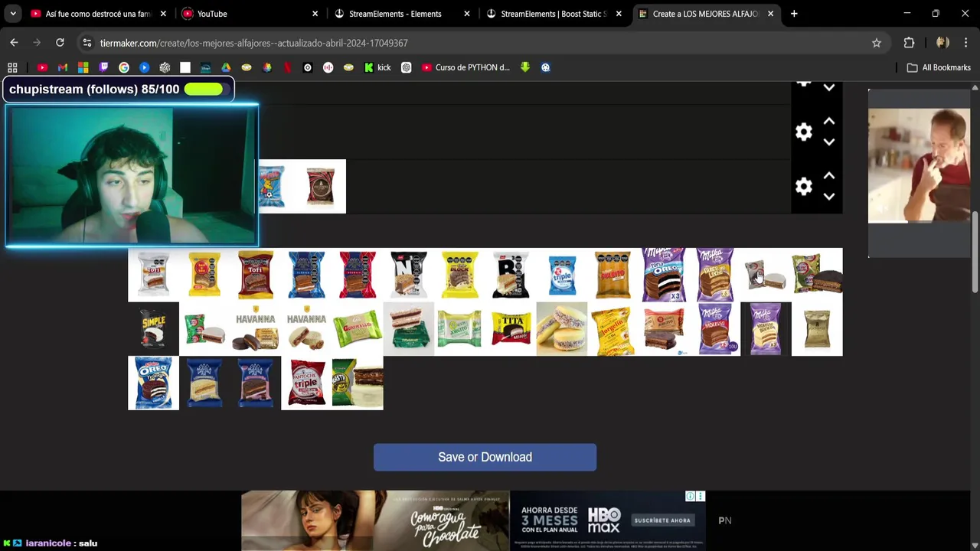
Task: Open the Microsoft bookmark icon
Action: click(83, 67)
